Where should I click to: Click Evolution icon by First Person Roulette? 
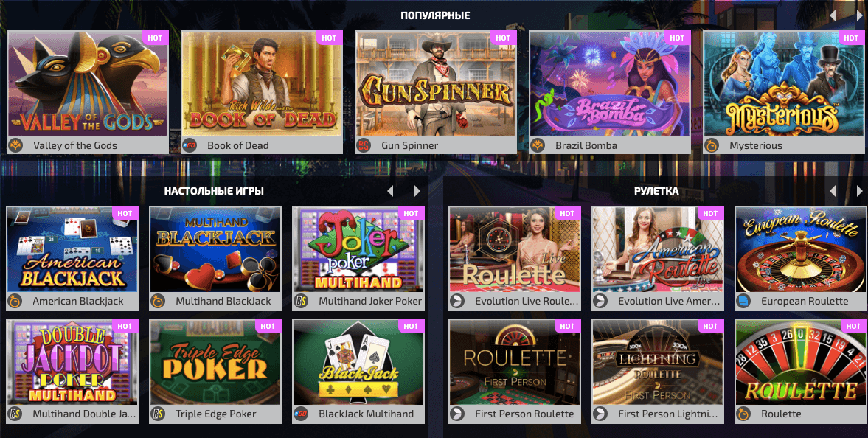(456, 414)
